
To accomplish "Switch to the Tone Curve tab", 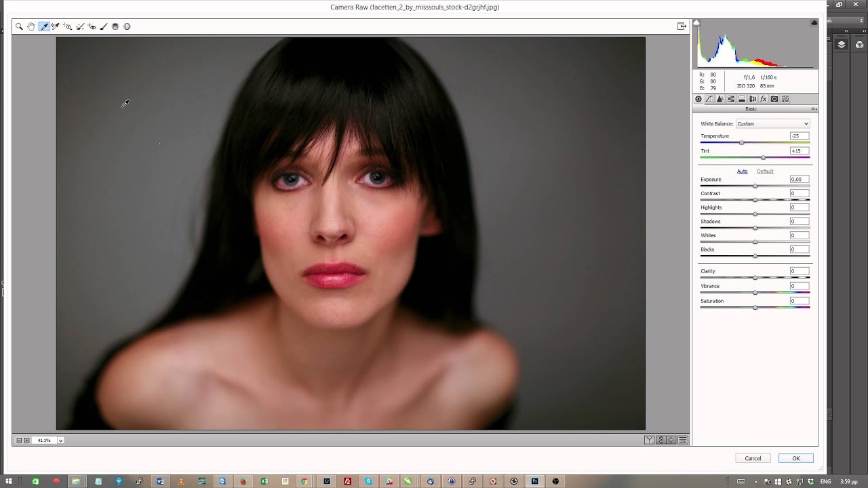I will point(709,99).
